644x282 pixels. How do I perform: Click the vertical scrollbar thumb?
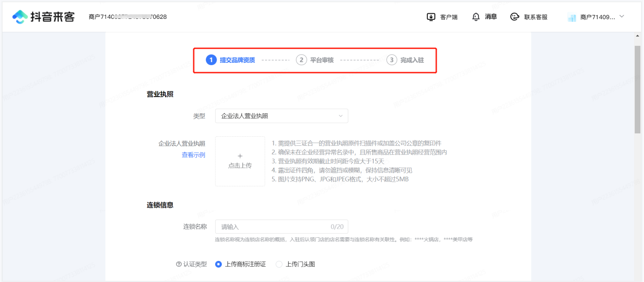637,89
